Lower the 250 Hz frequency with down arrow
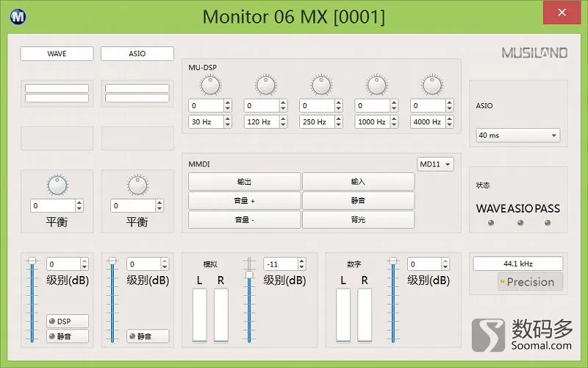Screen dimensions: 588x368 [339, 124]
